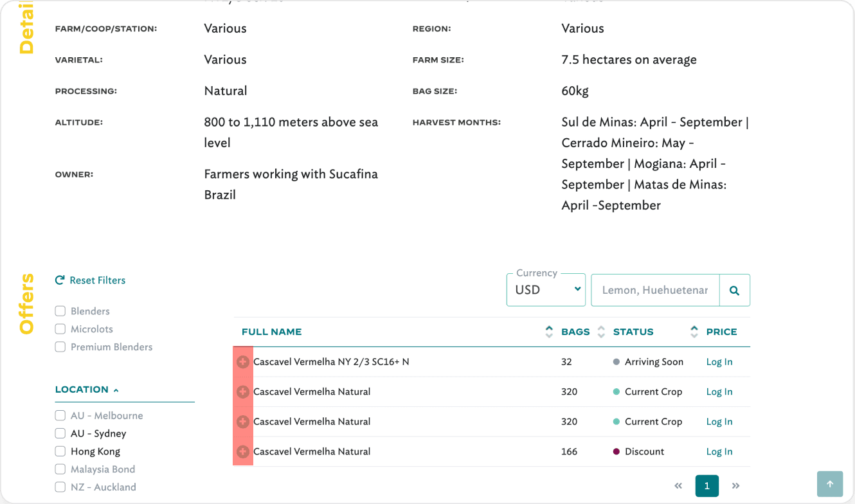Open the Currency USD dropdown
855x504 pixels.
(546, 290)
